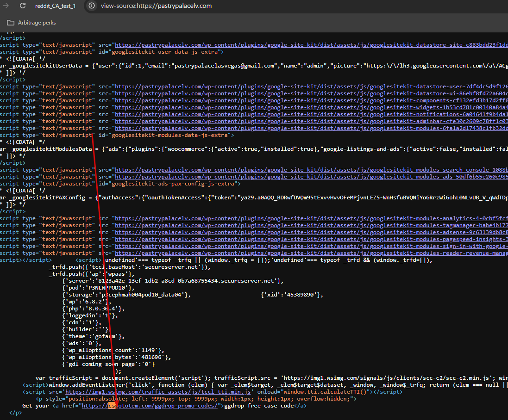Select the reddit_CA_test_1 profile label
The width and height of the screenshot is (508, 420).
click(56, 6)
